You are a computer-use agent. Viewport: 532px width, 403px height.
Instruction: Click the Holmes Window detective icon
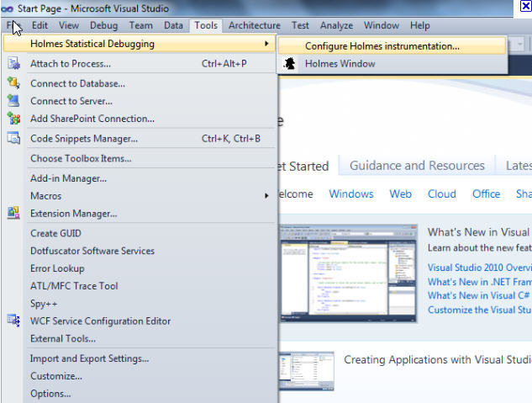(289, 63)
